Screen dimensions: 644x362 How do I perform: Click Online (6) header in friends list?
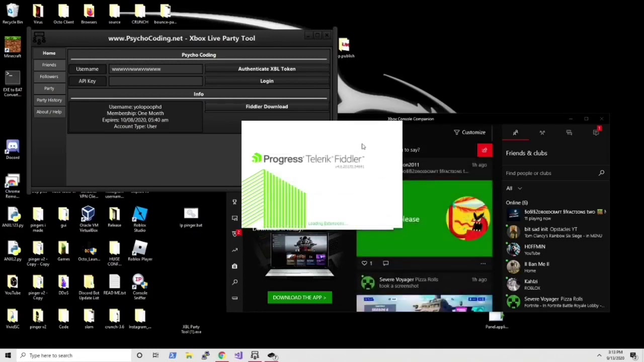pyautogui.click(x=517, y=203)
